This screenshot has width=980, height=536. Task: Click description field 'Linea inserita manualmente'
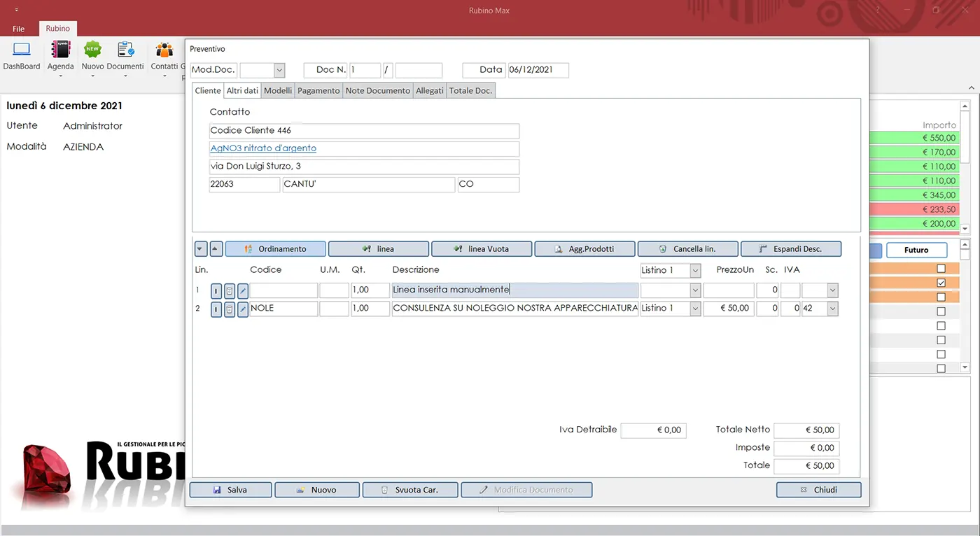click(x=515, y=290)
